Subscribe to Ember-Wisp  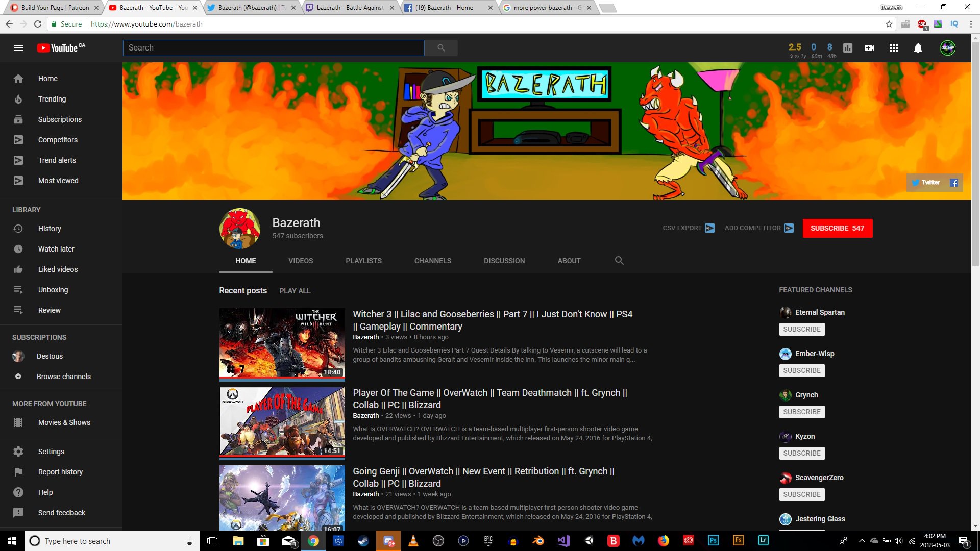[802, 370]
